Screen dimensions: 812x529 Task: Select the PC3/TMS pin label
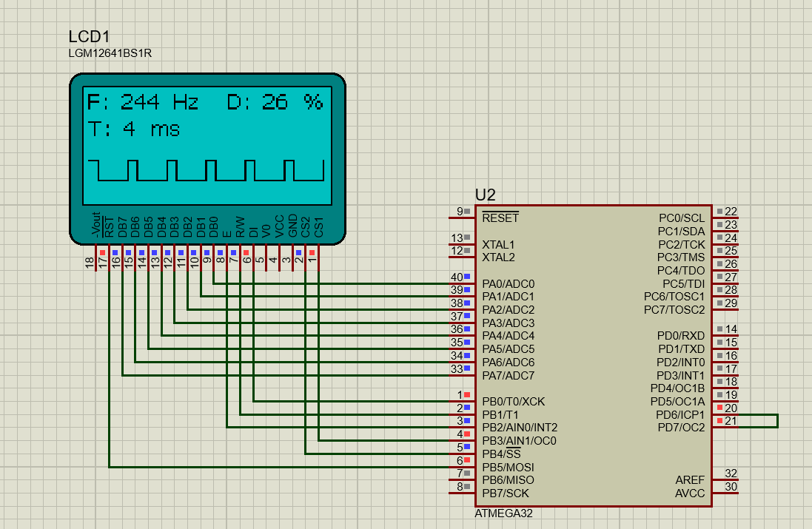pos(681,257)
